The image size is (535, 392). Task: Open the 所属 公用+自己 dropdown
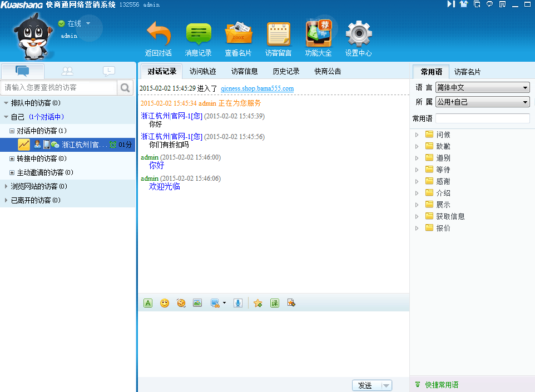482,102
